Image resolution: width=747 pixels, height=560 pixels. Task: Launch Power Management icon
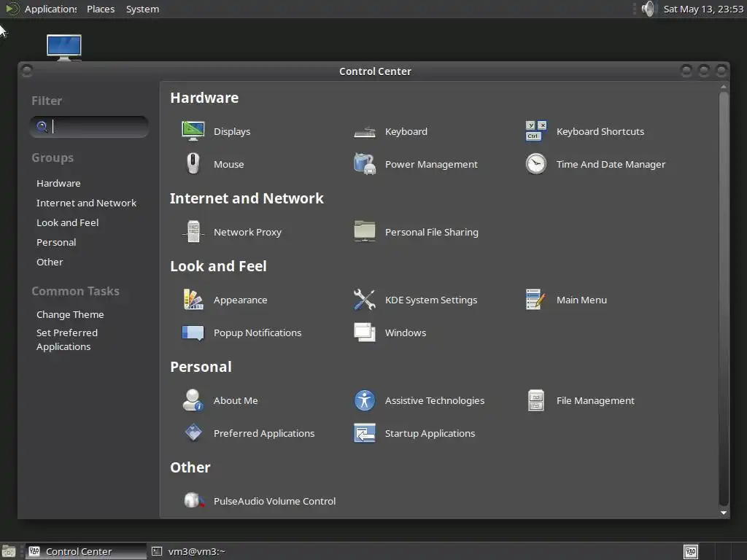coord(365,164)
